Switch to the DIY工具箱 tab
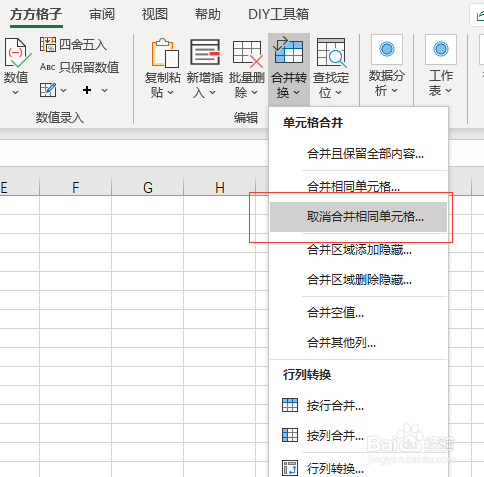 pos(278,14)
